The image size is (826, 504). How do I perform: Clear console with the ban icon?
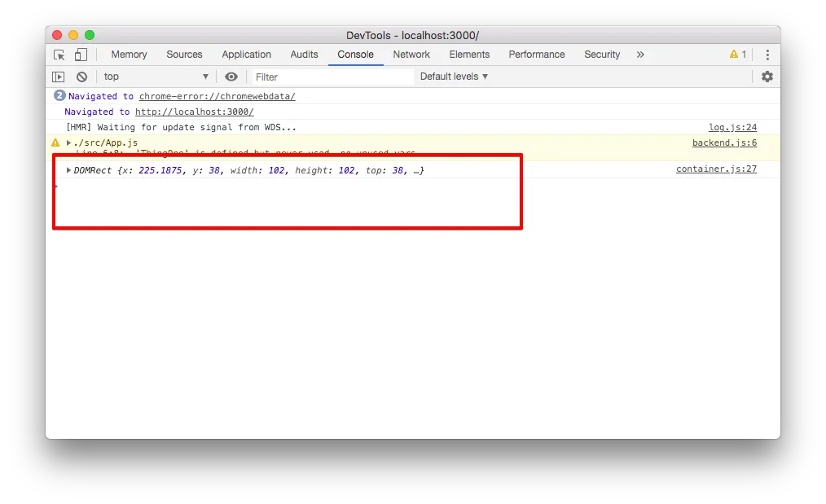pos(81,77)
